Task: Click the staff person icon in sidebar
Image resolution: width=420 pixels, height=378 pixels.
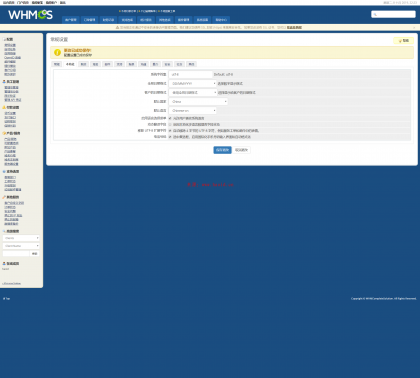Action: tap(4, 81)
